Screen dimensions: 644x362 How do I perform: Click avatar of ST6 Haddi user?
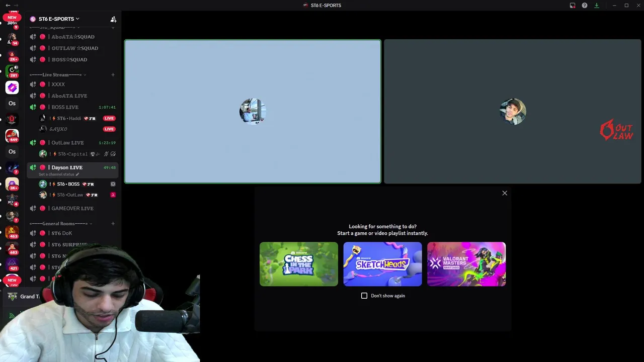pos(43,118)
